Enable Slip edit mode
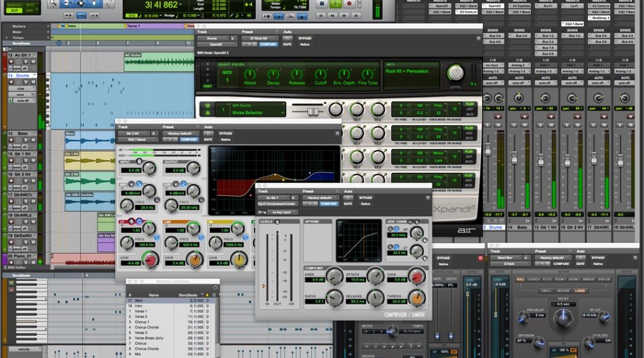This screenshot has height=358, width=644. [x=14, y=11]
